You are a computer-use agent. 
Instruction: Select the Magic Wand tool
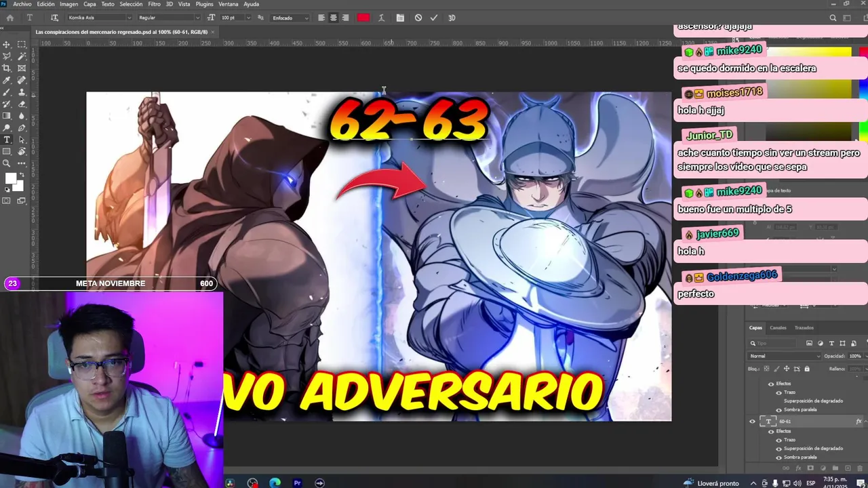click(22, 56)
